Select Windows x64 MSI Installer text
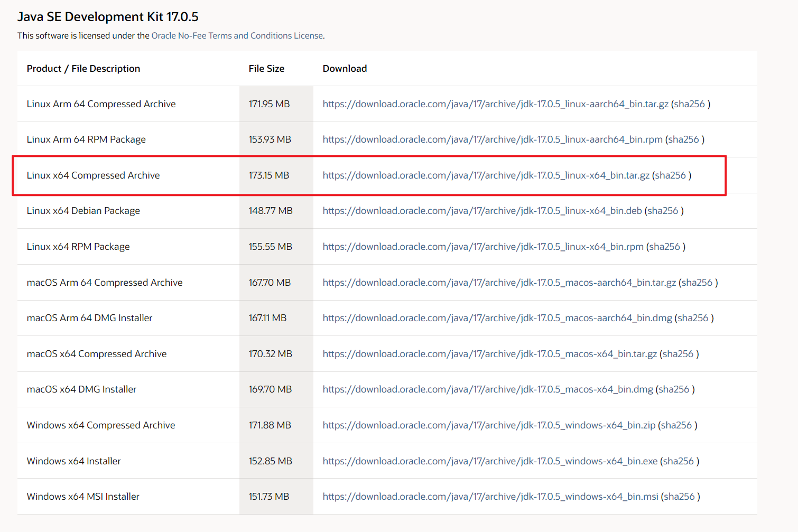 (83, 497)
